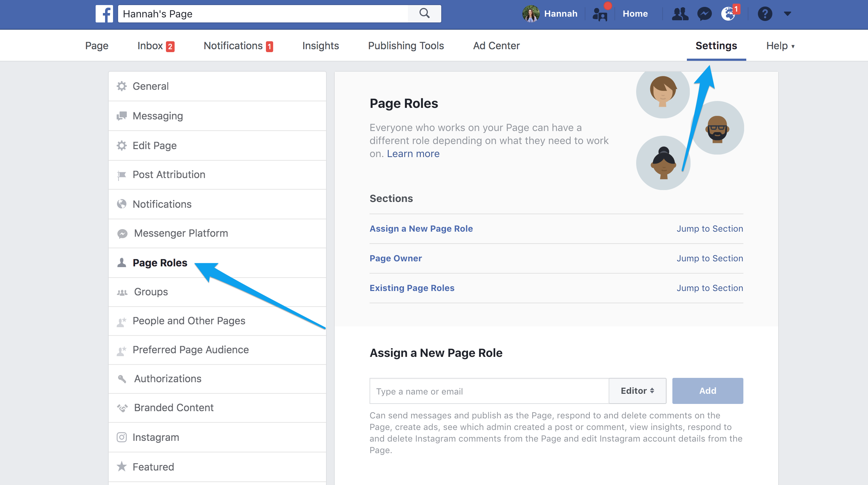Select Instagram in the settings sidebar
The height and width of the screenshot is (485, 868).
pyautogui.click(x=156, y=437)
